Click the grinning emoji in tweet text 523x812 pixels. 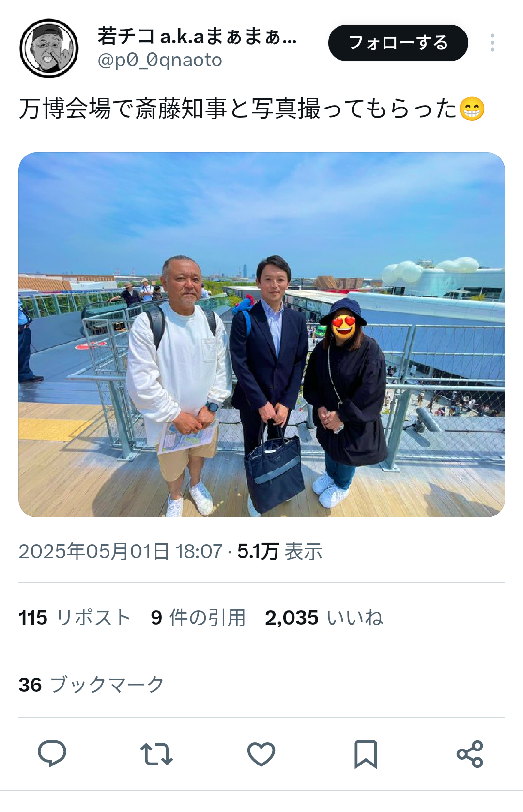click(x=472, y=109)
